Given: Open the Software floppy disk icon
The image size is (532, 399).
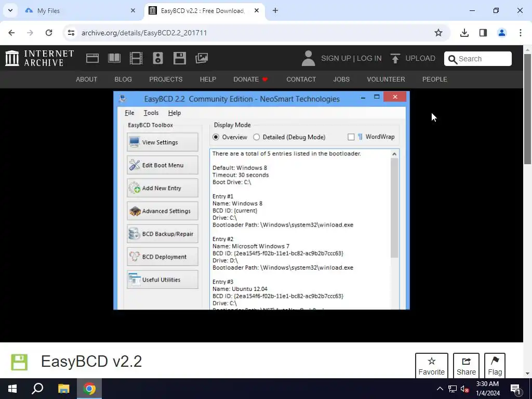Looking at the screenshot, I should (179, 58).
